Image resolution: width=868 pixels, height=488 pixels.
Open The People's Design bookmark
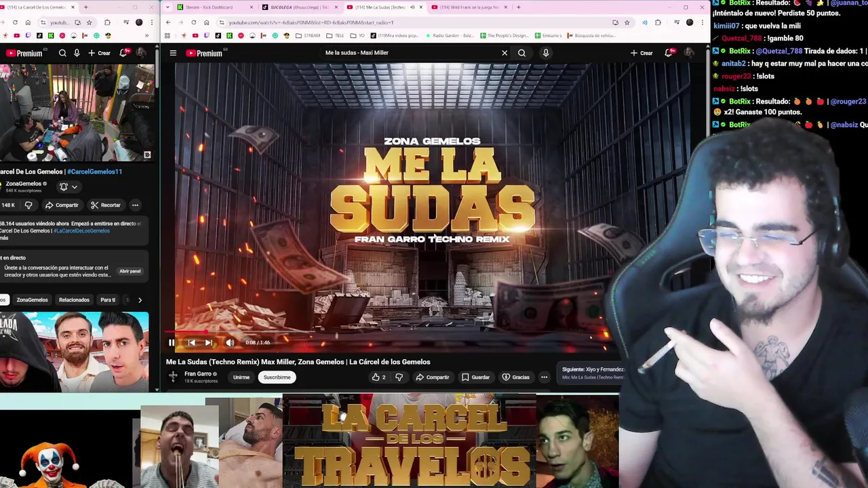504,36
